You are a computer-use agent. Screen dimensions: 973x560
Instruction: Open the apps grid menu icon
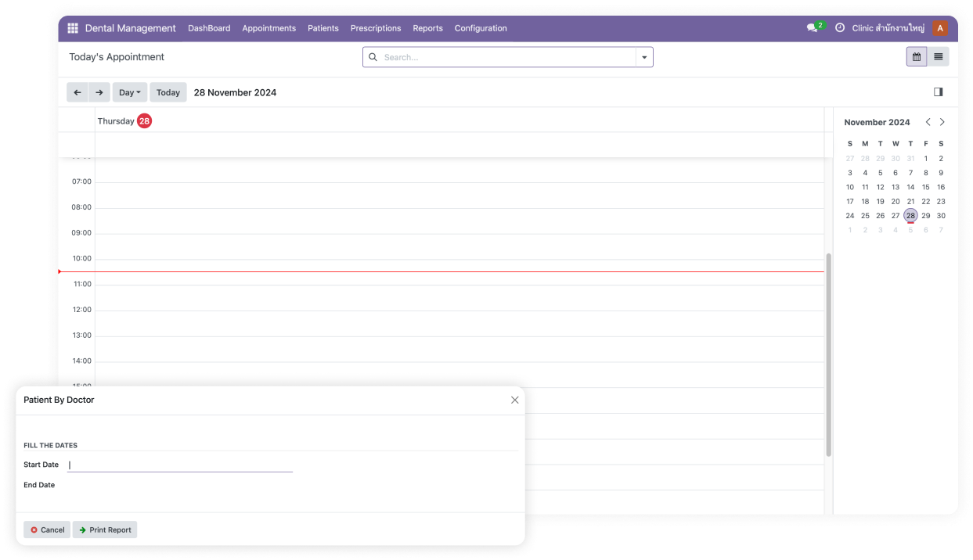coord(73,28)
